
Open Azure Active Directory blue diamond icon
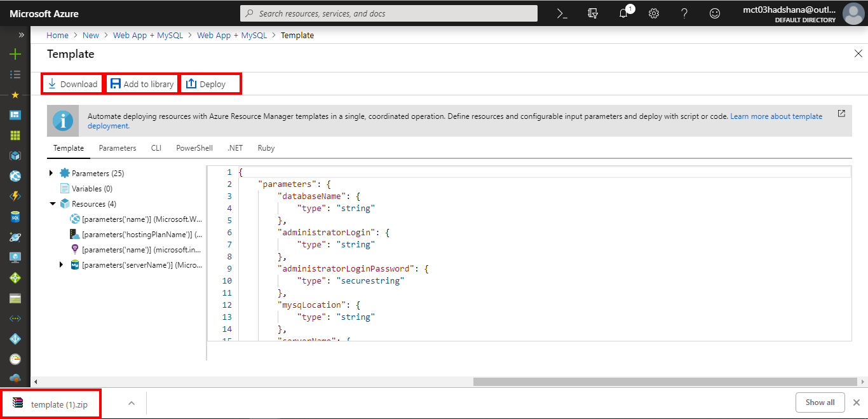click(x=15, y=339)
